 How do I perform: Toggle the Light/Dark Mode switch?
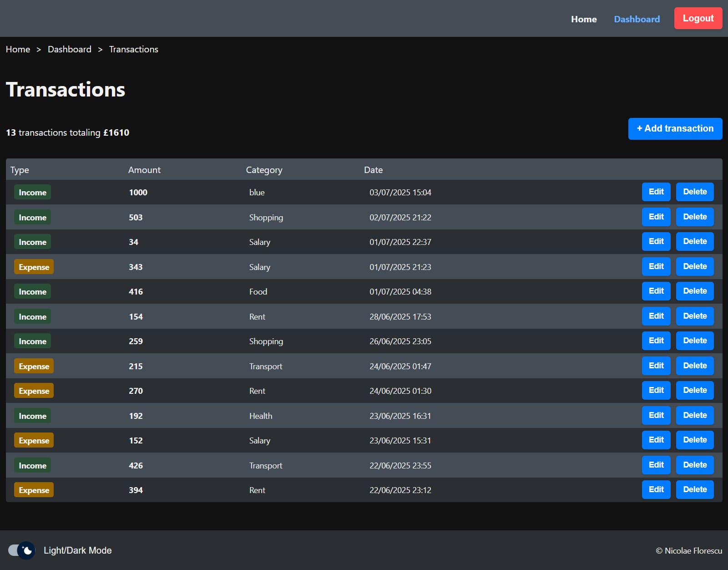point(21,550)
